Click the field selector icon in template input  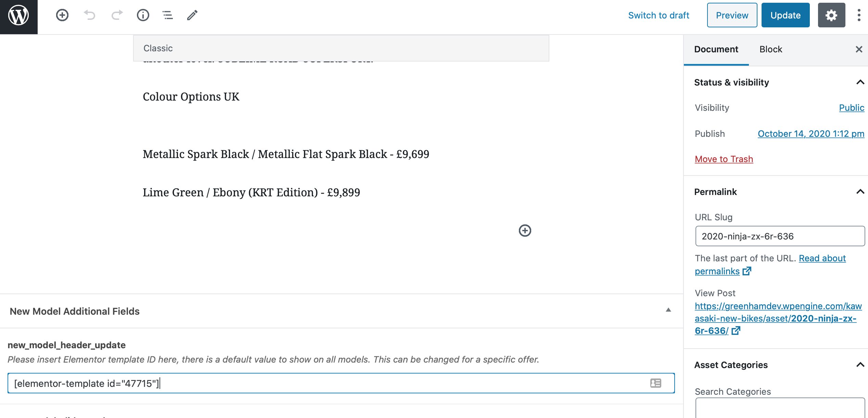[x=656, y=383]
